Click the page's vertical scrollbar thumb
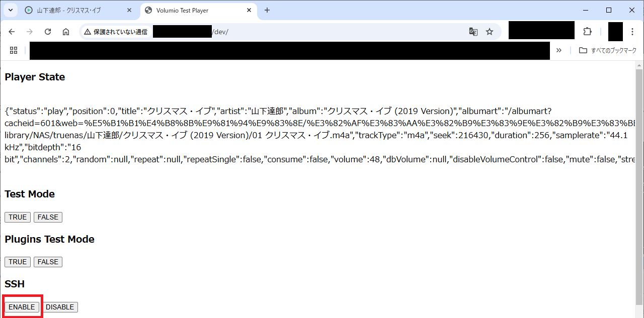 coord(639,186)
